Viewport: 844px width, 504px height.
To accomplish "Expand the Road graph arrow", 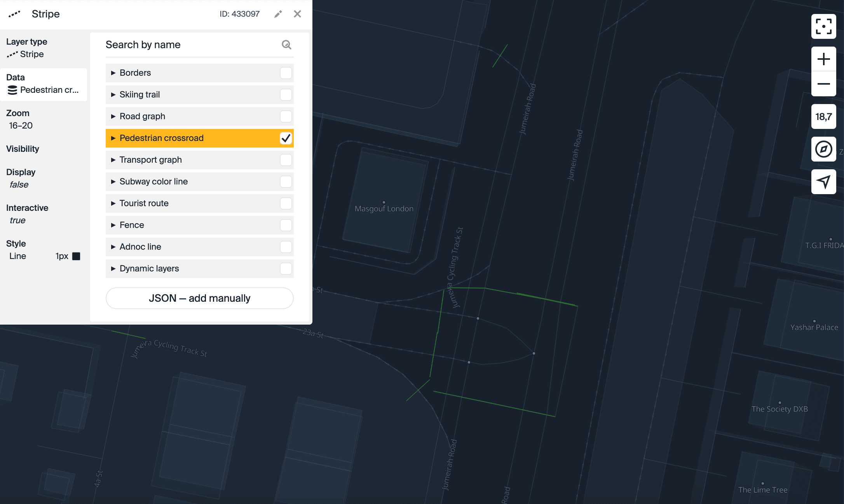I will click(113, 116).
